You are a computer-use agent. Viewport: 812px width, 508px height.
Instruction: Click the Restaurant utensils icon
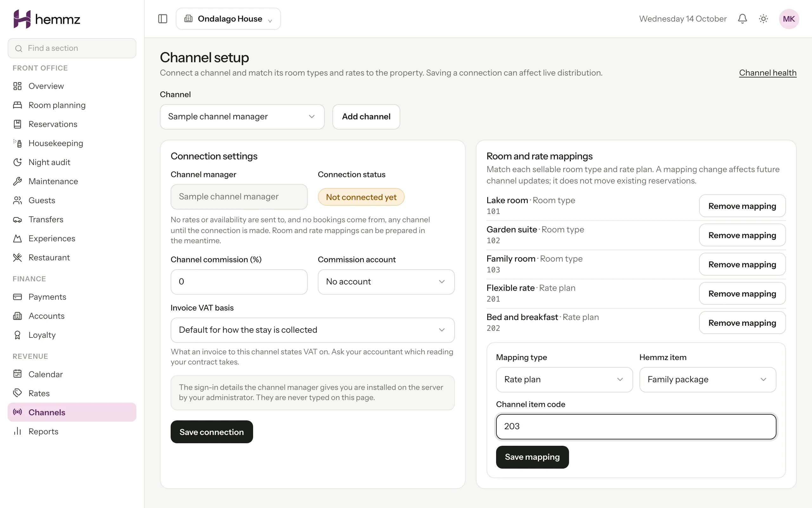(x=17, y=257)
